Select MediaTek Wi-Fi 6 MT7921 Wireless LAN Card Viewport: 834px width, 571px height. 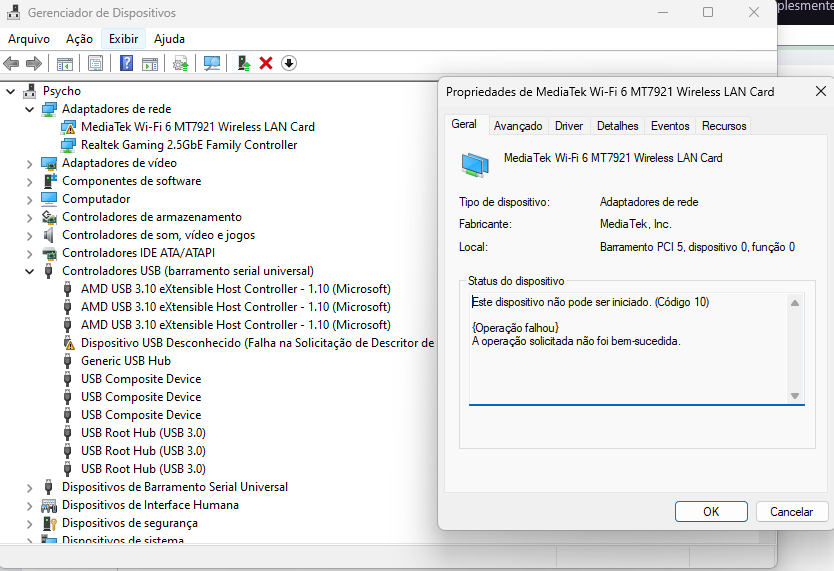pyautogui.click(x=198, y=127)
